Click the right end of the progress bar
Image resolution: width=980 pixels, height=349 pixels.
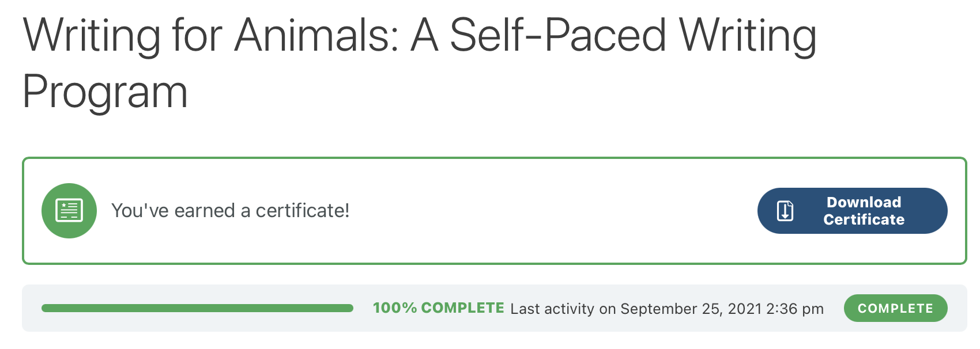(350, 308)
